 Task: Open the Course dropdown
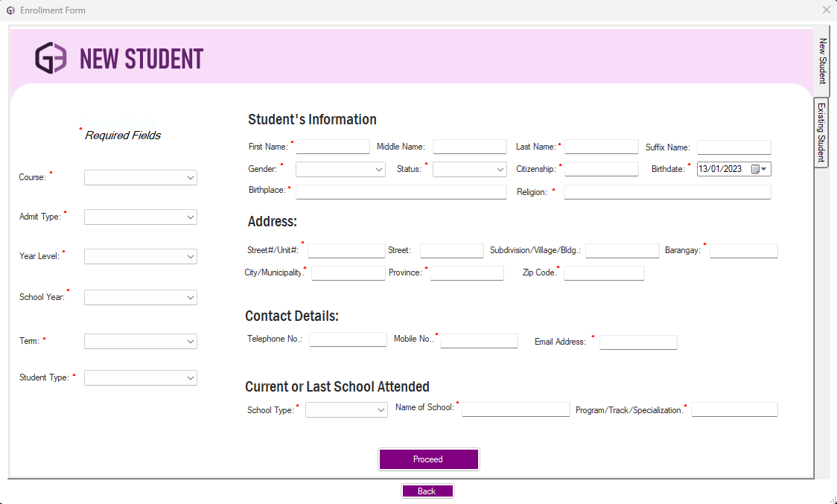tap(141, 178)
